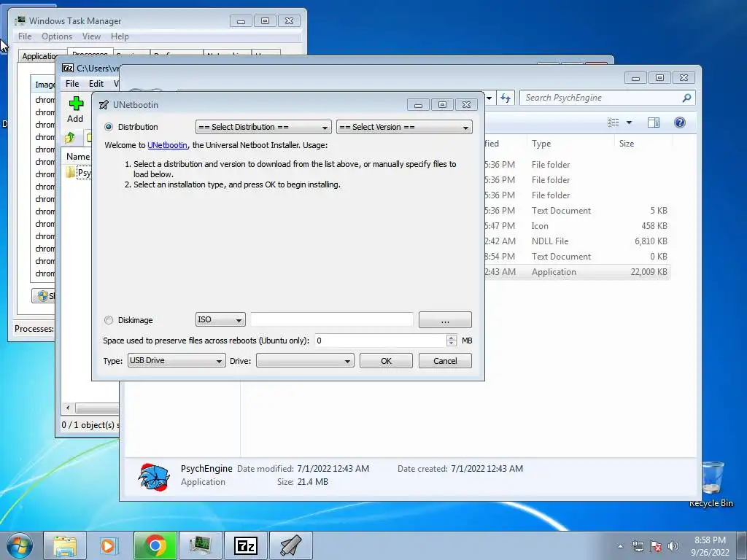Click the refresh icon in Explorer address bar
This screenshot has width=747, height=560.
click(x=505, y=98)
